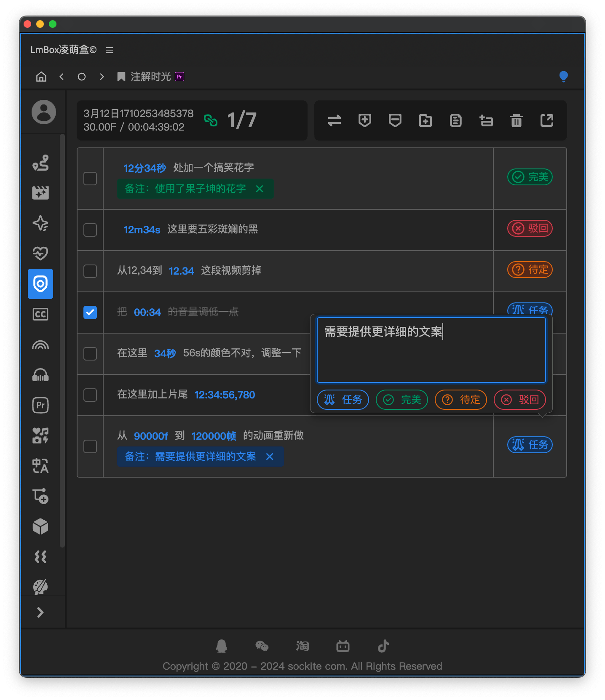Open the hamburger menu beside LmBox title
Viewport: 605px width, 700px height.
coord(110,50)
